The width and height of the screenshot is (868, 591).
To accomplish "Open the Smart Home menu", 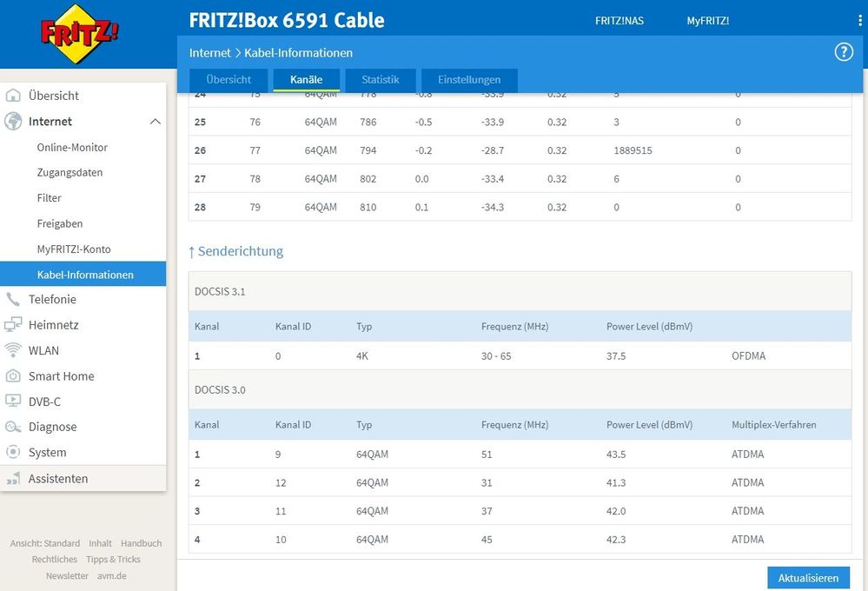I will [62, 376].
